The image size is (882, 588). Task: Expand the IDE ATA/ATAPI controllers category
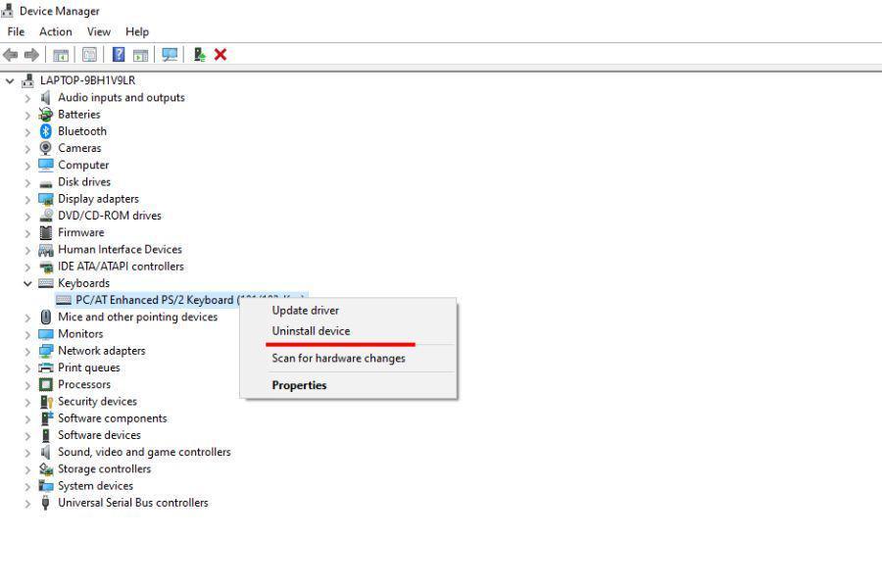pyautogui.click(x=27, y=267)
